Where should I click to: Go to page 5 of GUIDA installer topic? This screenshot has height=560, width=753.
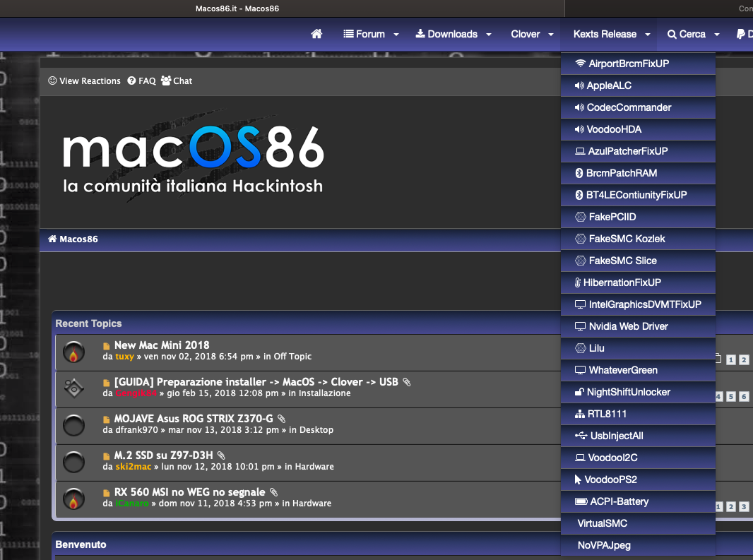click(730, 397)
